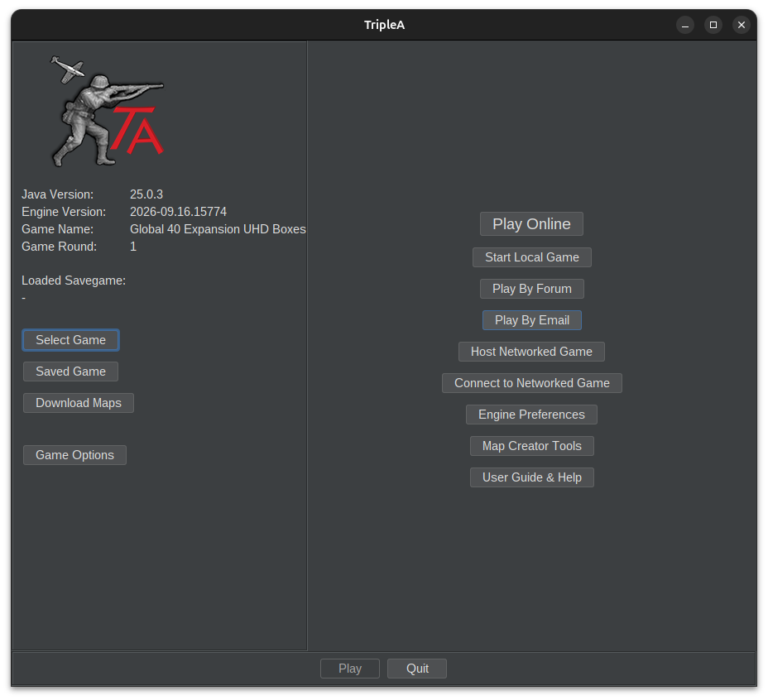
Task: Open Download Maps dialog
Action: click(x=79, y=402)
